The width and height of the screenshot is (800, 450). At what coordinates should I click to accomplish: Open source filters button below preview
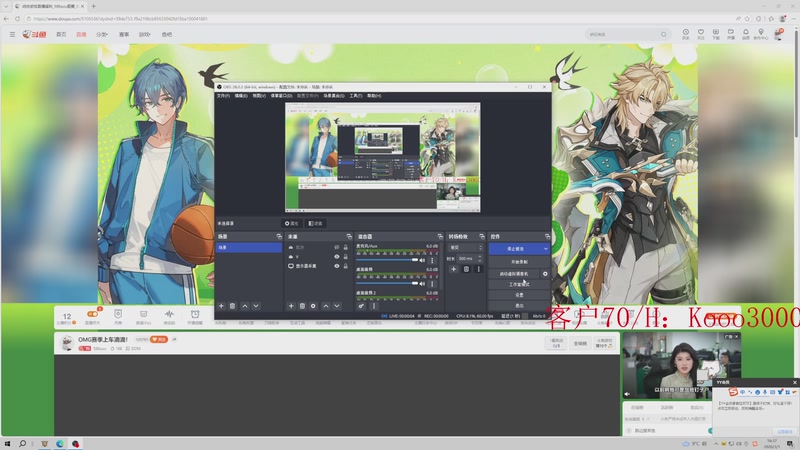315,223
